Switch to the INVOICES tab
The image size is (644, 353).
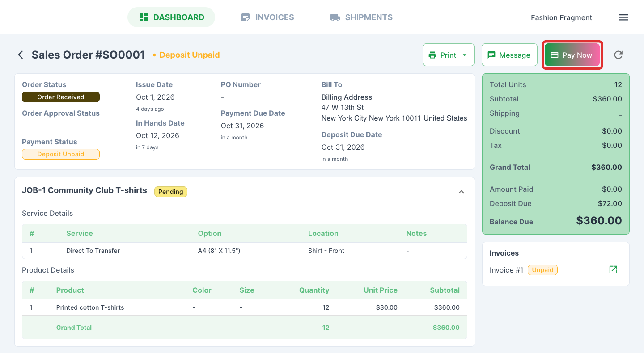click(x=267, y=17)
